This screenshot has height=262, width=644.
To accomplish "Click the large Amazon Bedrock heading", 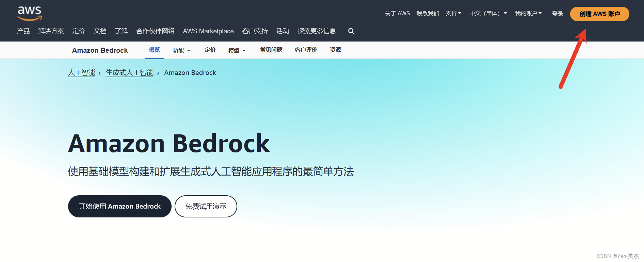I will [x=169, y=143].
